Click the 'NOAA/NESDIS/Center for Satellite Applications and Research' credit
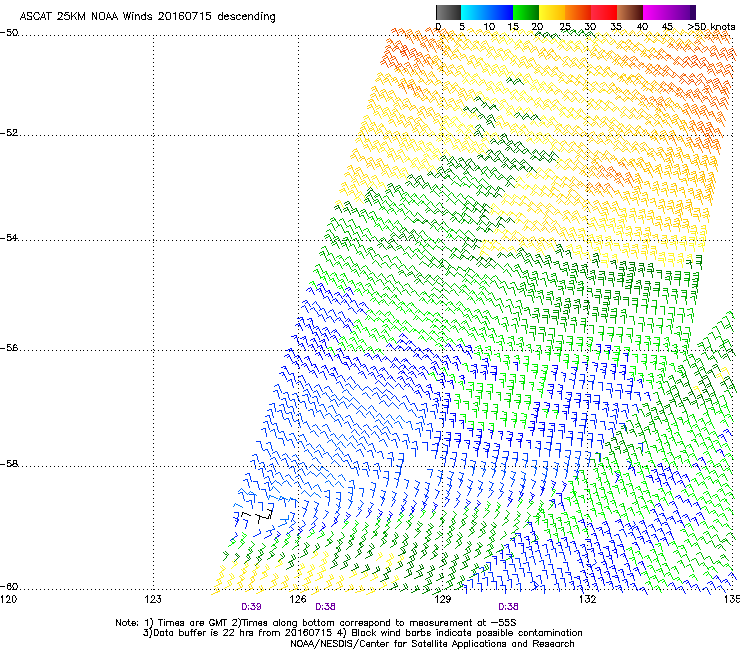Image resolution: width=740 pixels, height=650 pixels. pyautogui.click(x=432, y=644)
